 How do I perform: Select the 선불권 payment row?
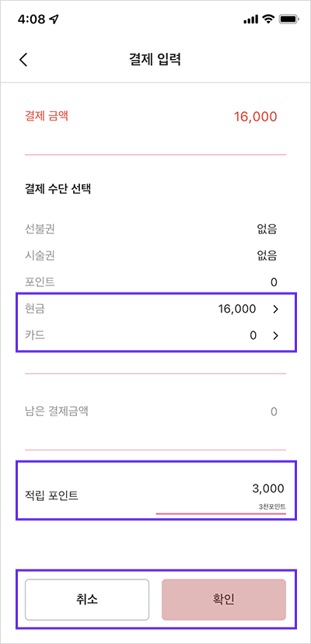pos(151,229)
